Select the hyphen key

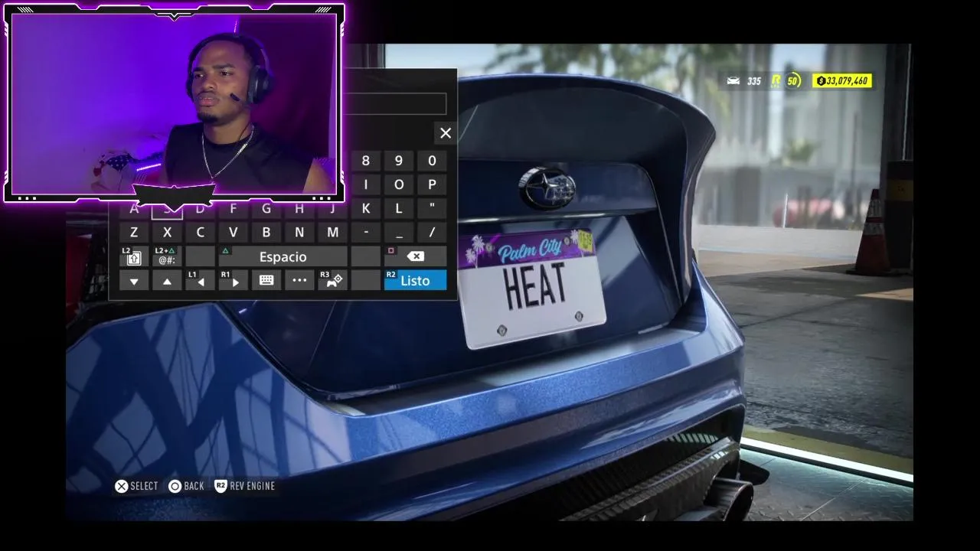(365, 233)
